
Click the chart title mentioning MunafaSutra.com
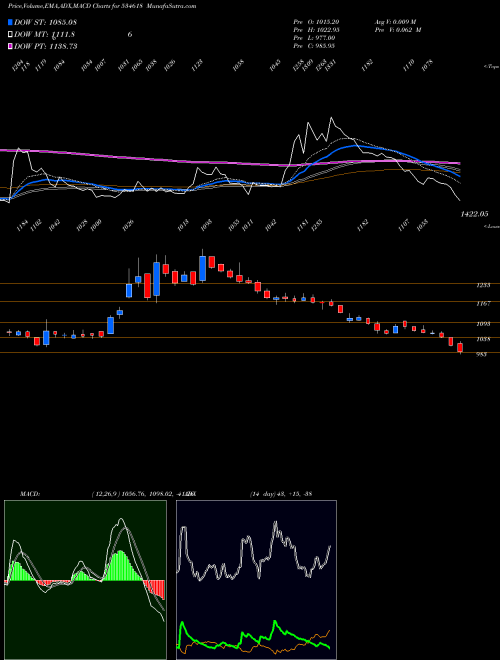[x=102, y=6]
